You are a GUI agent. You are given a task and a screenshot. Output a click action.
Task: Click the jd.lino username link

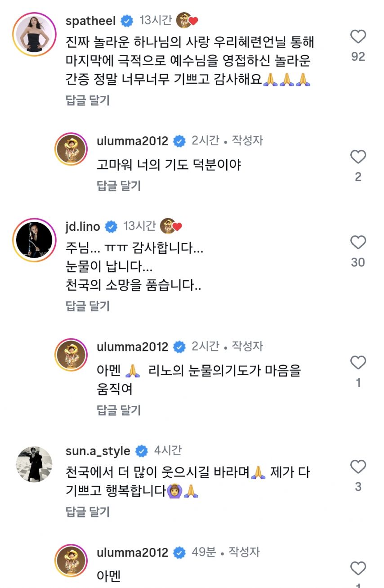click(x=83, y=226)
